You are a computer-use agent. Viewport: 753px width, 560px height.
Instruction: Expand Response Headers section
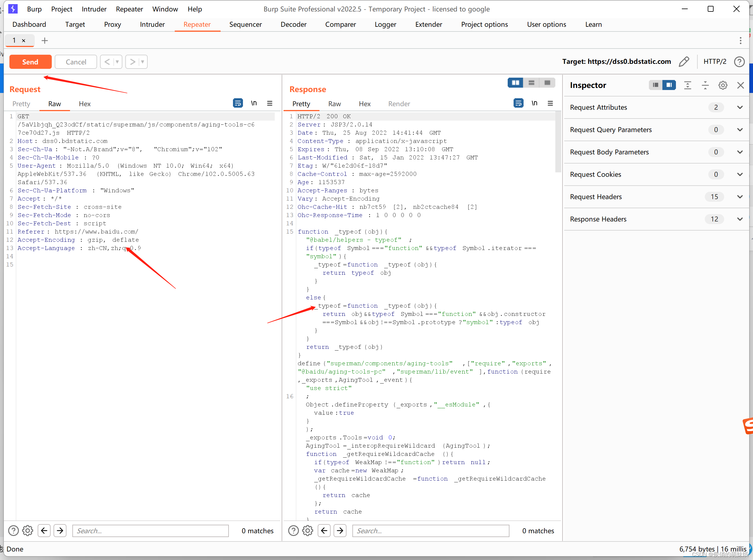pyautogui.click(x=740, y=219)
